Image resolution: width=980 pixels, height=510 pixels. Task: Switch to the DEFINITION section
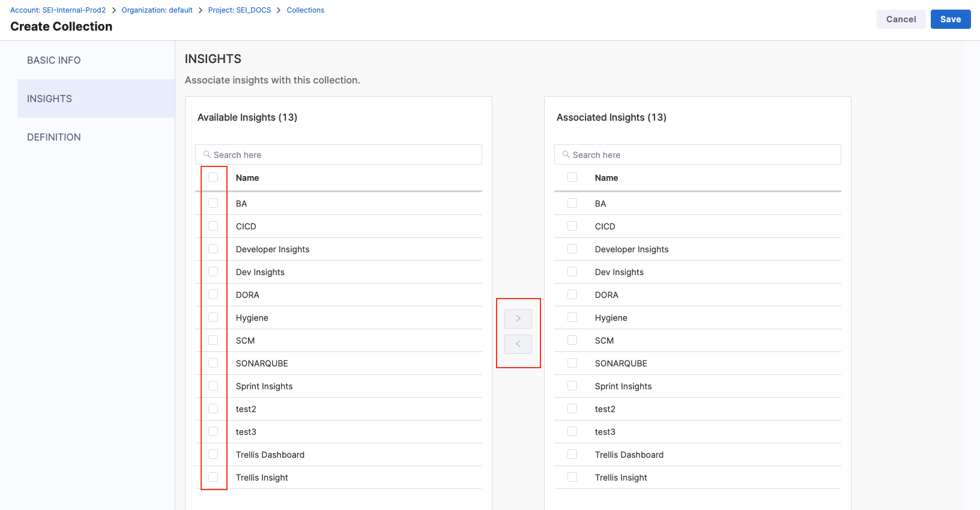pos(54,137)
